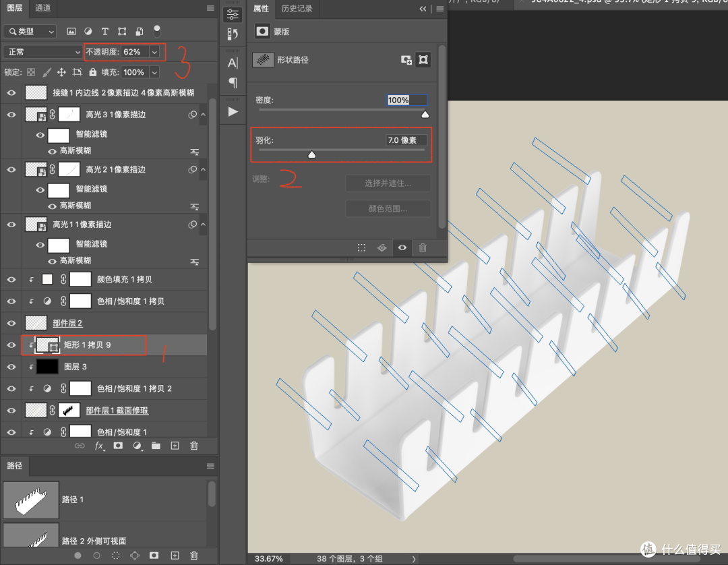Collapse smart filters of 高光 1 layer

[x=203, y=225]
